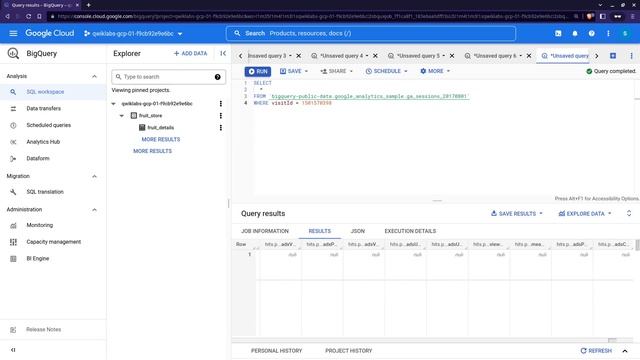Close the Unsaved query 3 tab
This screenshot has height=360, width=640.
click(298, 56)
